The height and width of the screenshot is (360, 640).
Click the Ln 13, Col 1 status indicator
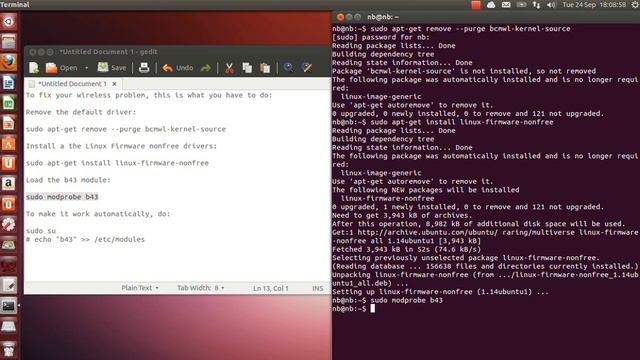pyautogui.click(x=271, y=288)
